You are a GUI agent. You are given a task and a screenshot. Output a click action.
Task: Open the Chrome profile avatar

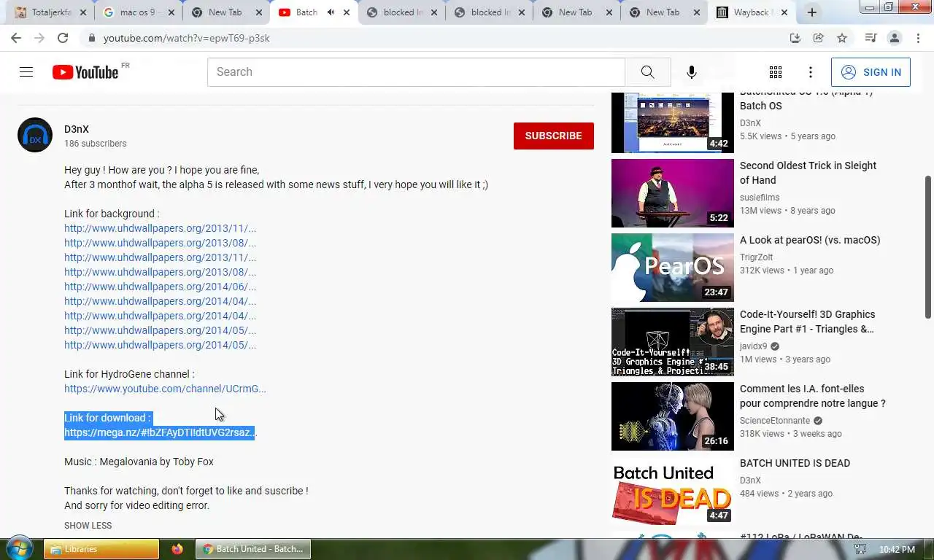pos(895,38)
